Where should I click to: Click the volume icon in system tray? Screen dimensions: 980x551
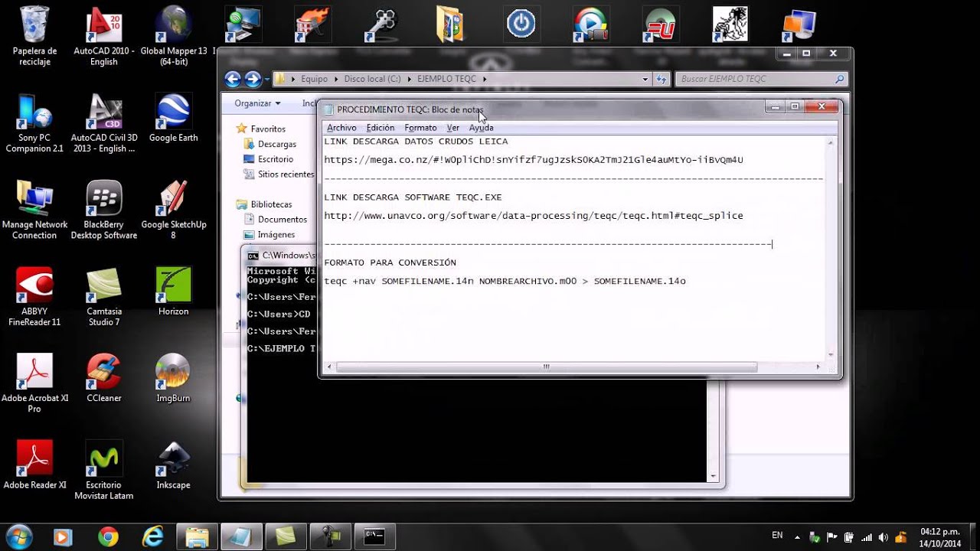884,537
